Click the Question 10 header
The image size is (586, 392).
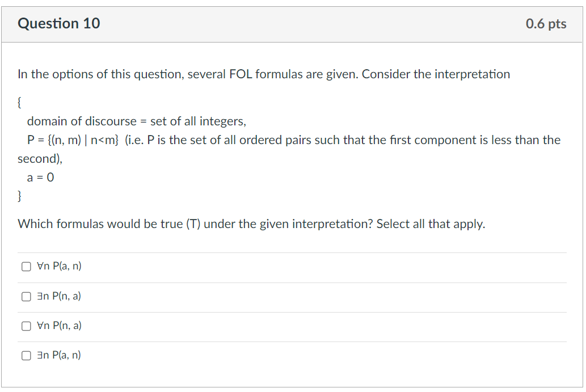coord(58,24)
